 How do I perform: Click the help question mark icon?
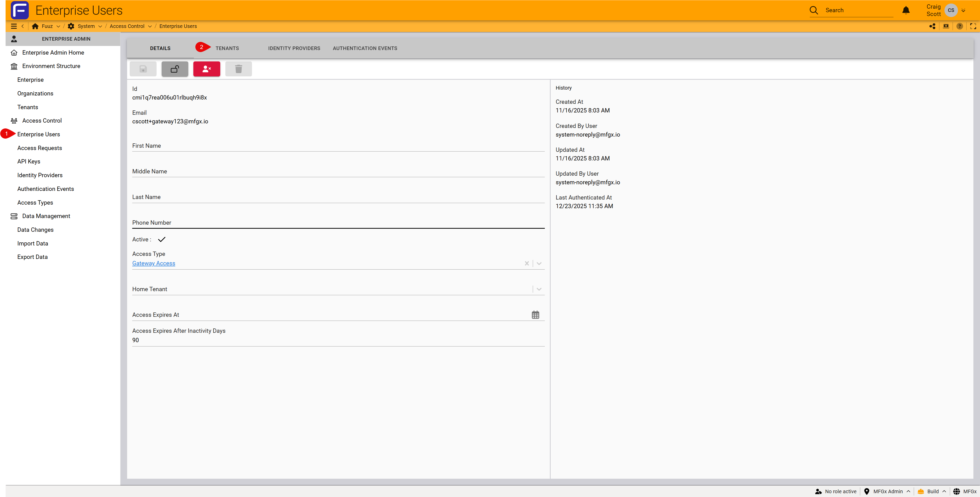click(959, 26)
